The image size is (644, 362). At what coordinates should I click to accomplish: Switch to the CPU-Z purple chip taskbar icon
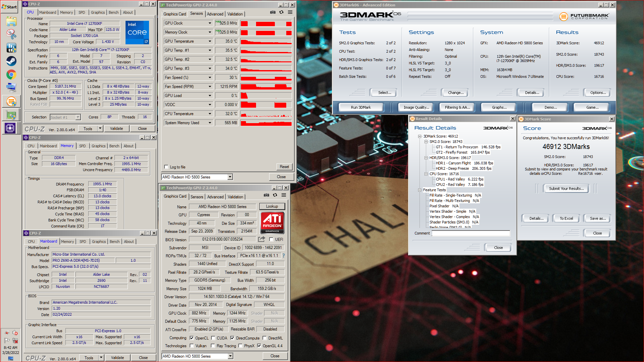click(x=10, y=128)
